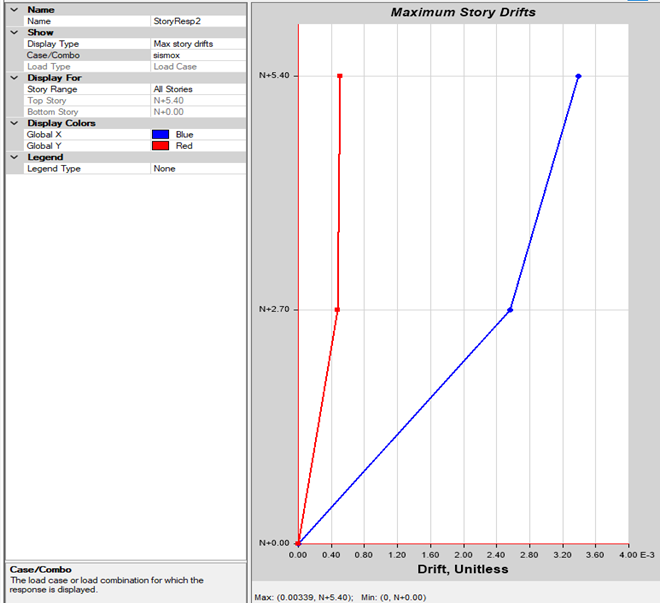Collapse the Name property section
The image size is (660, 603).
point(12,9)
